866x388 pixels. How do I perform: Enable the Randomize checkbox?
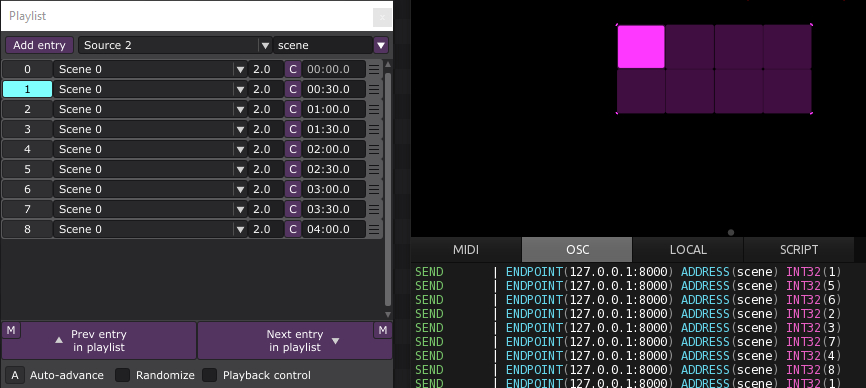point(122,375)
